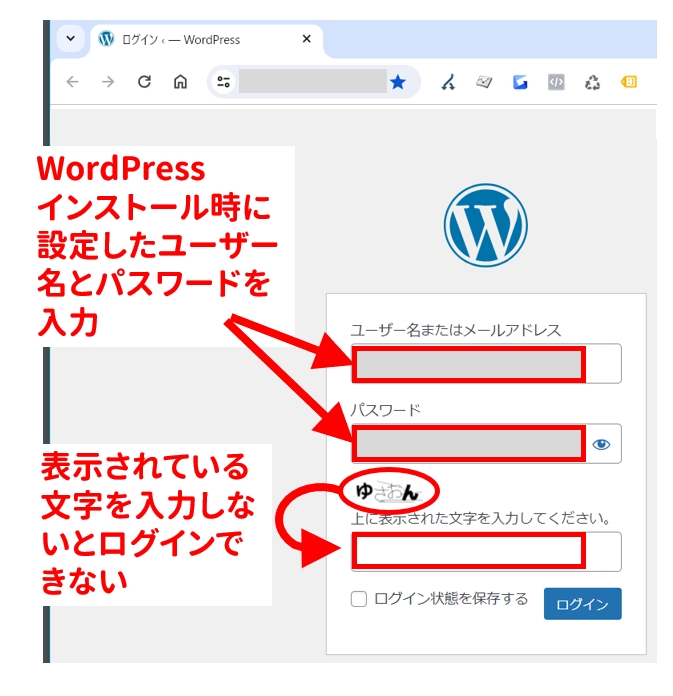673x696 pixels.
Task: Click into the パスワード field
Action: click(470, 444)
